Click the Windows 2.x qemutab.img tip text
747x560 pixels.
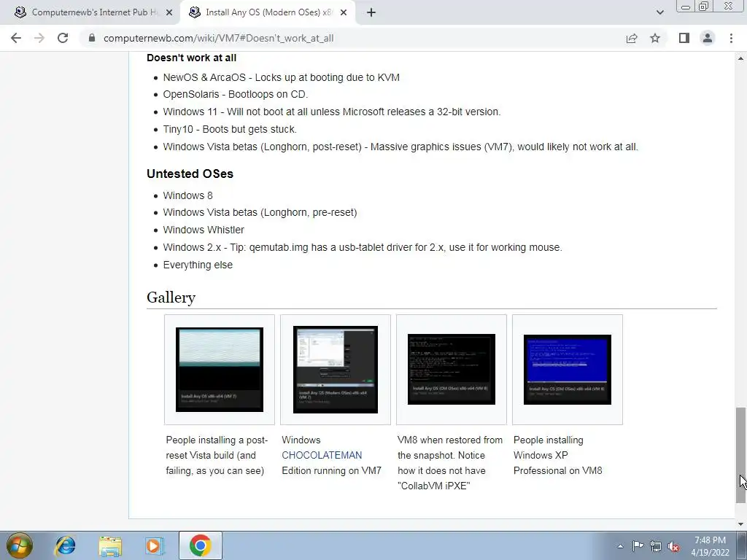[363, 247]
